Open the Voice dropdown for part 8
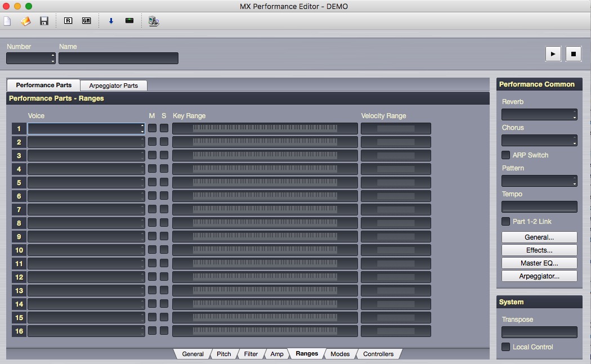The width and height of the screenshot is (591, 364). (x=86, y=223)
